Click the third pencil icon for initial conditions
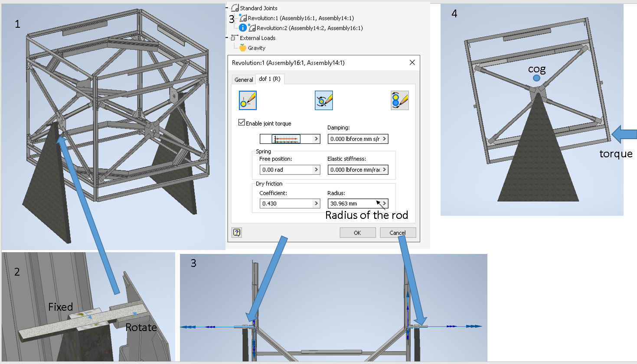This screenshot has width=637, height=364. click(399, 100)
